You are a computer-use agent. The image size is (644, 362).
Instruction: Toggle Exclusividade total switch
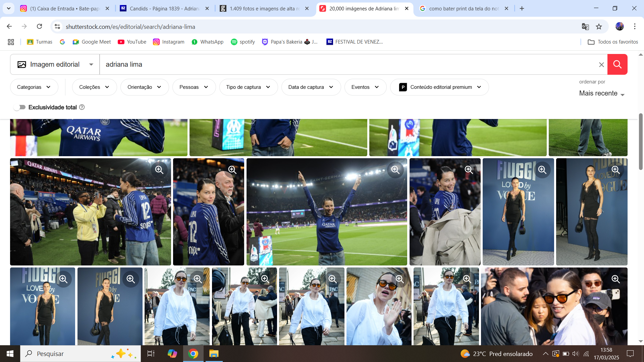tap(19, 107)
